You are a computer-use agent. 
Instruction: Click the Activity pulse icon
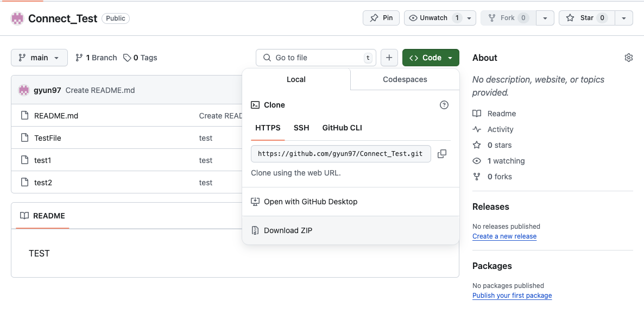tap(477, 129)
